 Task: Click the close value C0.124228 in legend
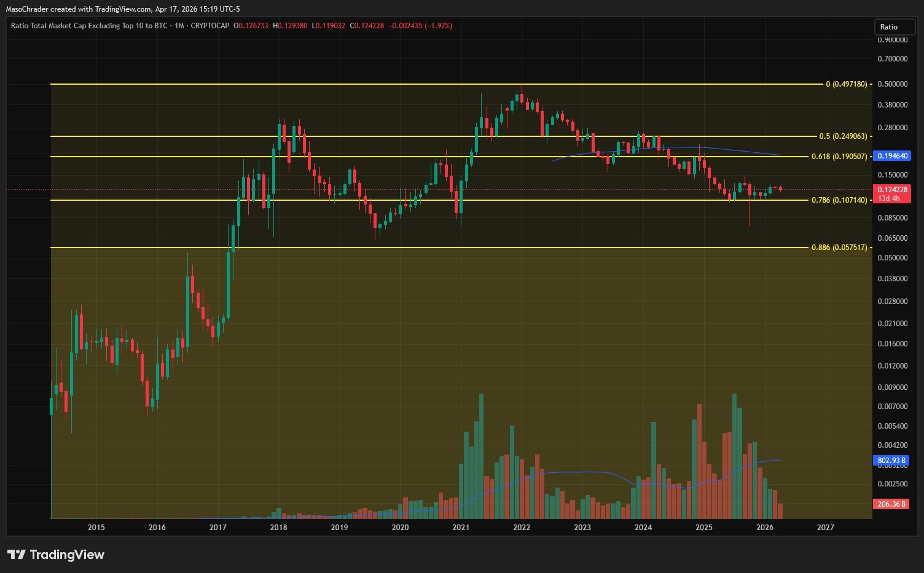[x=367, y=26]
